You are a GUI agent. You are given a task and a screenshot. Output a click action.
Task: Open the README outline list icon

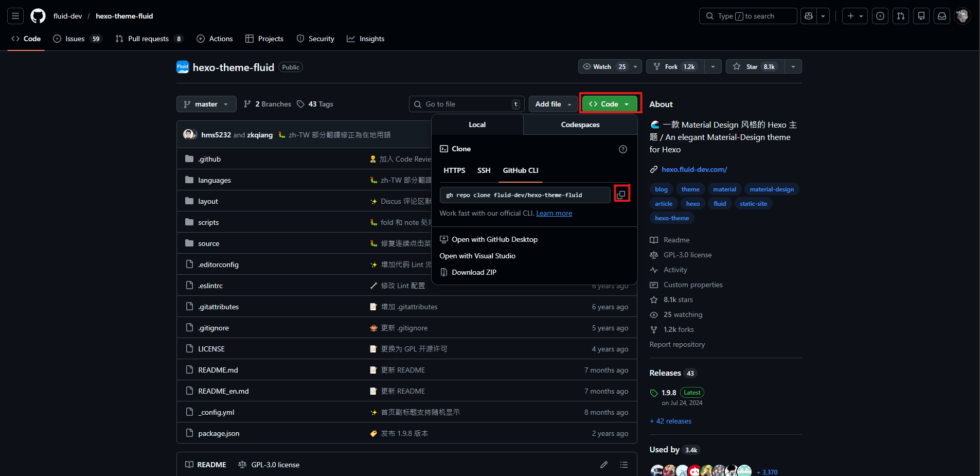point(623,465)
